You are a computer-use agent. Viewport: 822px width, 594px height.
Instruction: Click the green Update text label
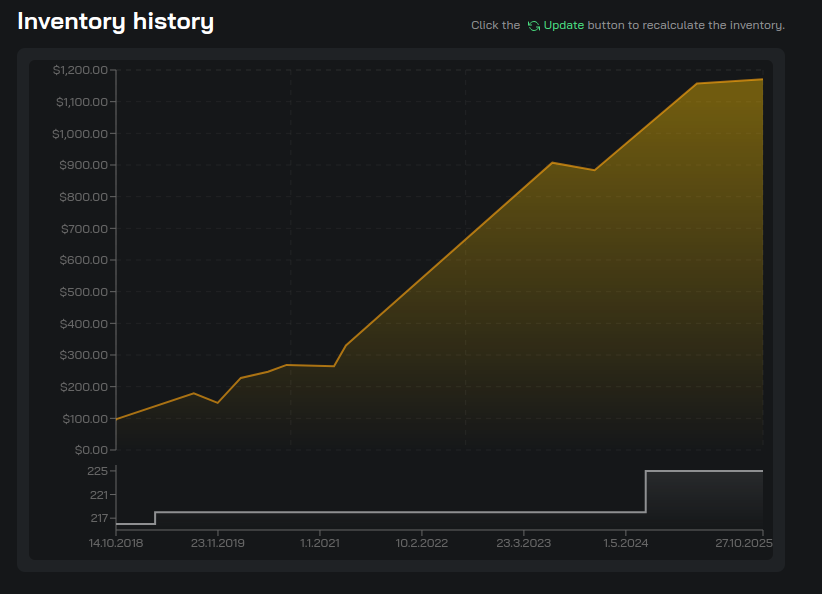[564, 25]
